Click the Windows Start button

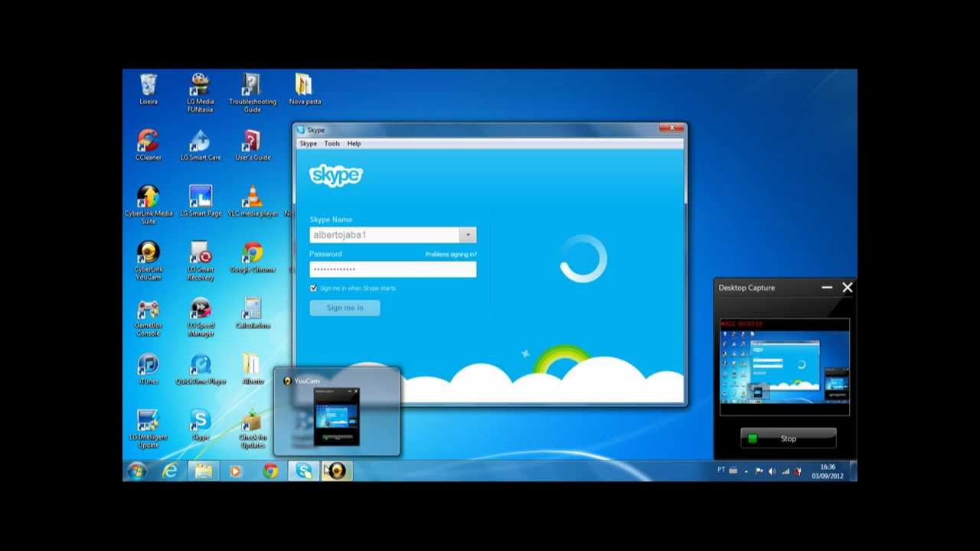pyautogui.click(x=138, y=471)
